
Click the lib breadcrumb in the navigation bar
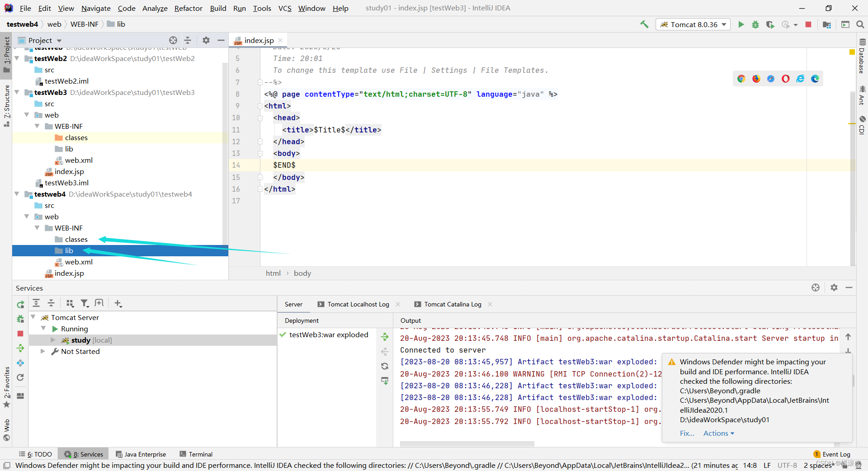(x=116, y=24)
